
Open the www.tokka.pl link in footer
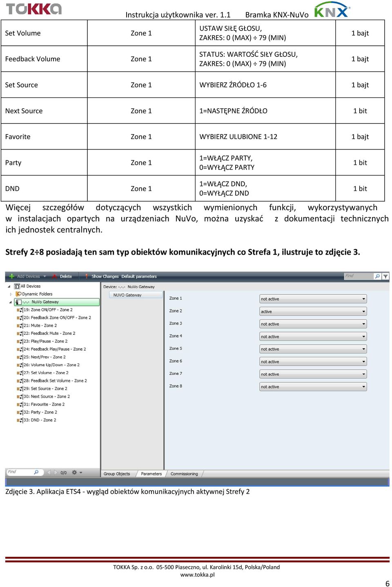[x=198, y=574]
